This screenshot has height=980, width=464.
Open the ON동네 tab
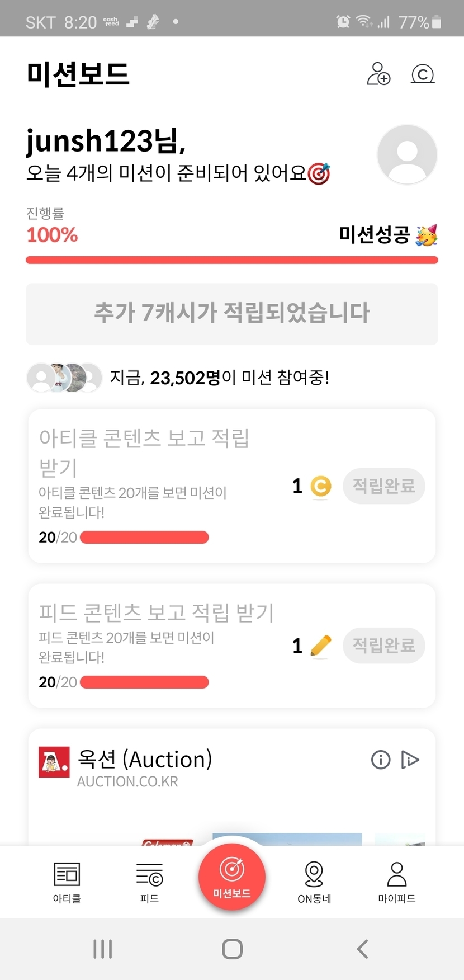pos(314,882)
